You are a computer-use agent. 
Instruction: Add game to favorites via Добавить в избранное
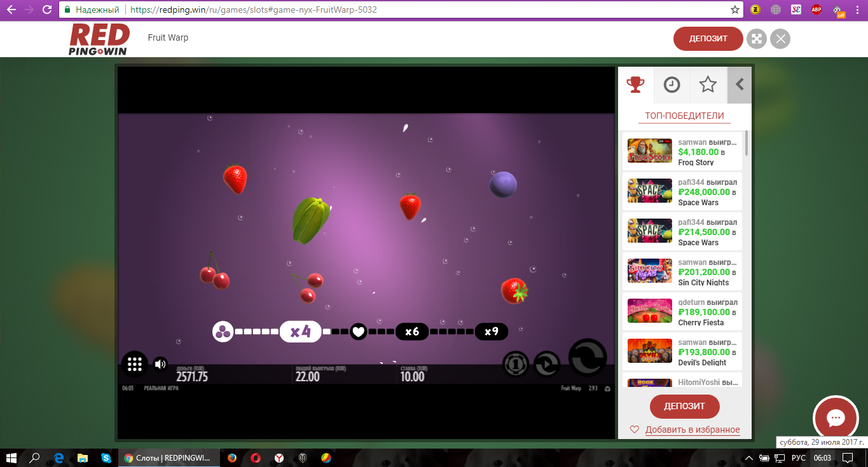coord(692,430)
